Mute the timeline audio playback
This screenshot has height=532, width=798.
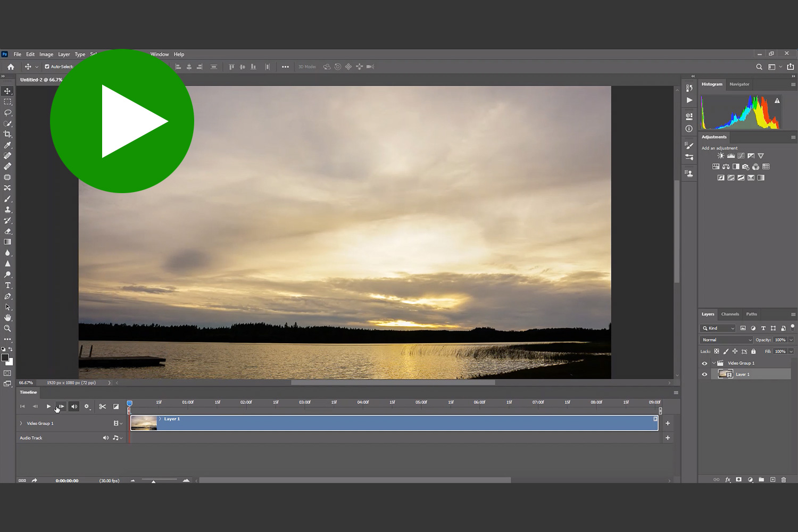tap(74, 406)
